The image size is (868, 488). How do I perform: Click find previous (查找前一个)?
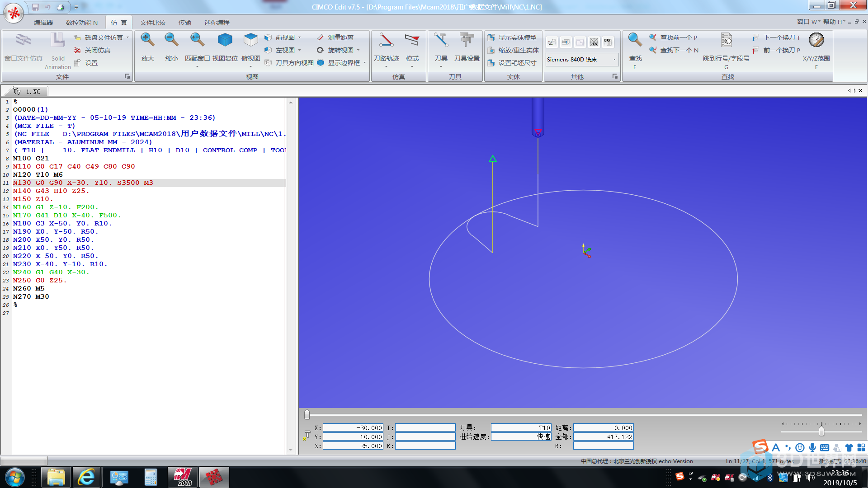point(673,38)
